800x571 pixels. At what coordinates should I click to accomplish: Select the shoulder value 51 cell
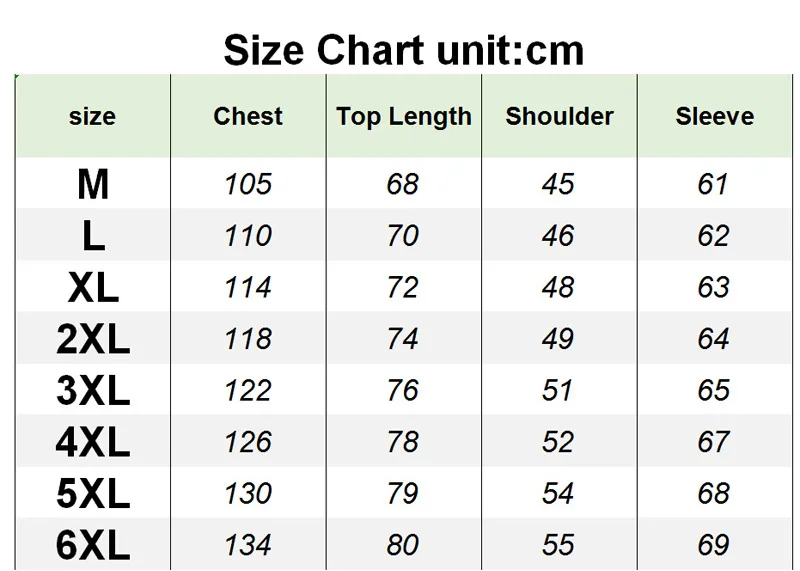tap(557, 390)
